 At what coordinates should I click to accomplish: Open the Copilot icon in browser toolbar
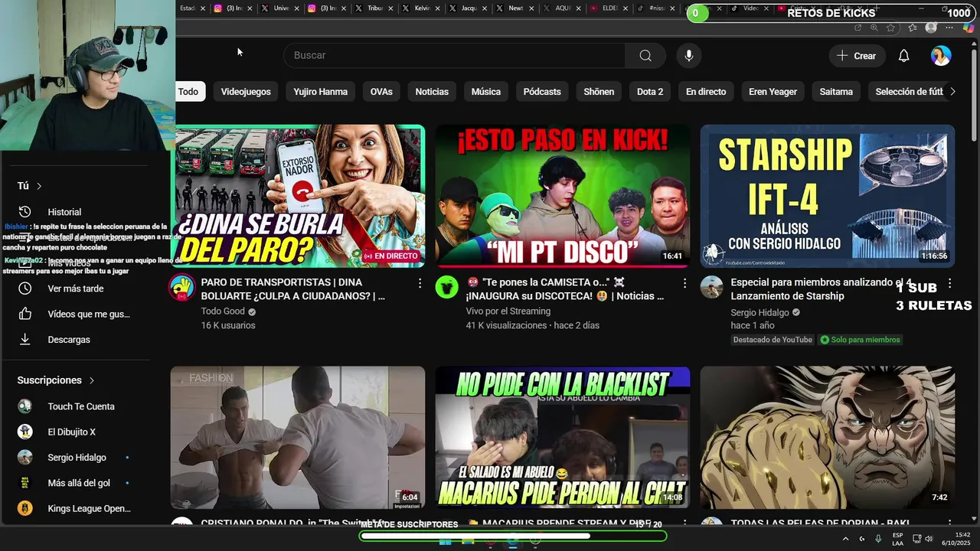pos(969,28)
